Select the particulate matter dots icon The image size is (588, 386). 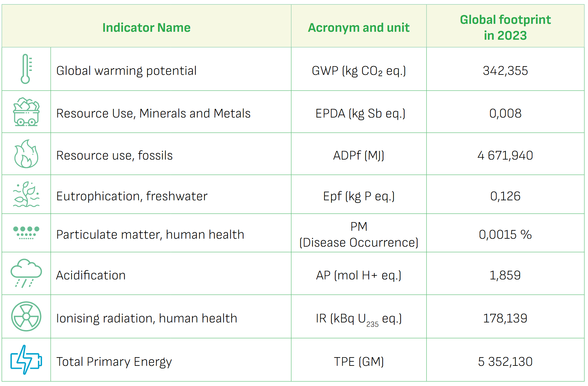tap(26, 233)
